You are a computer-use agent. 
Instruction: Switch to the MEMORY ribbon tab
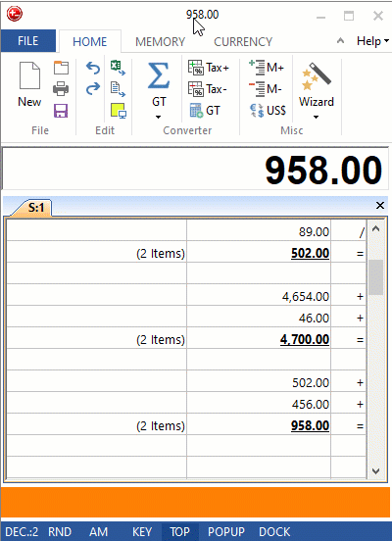click(x=160, y=42)
